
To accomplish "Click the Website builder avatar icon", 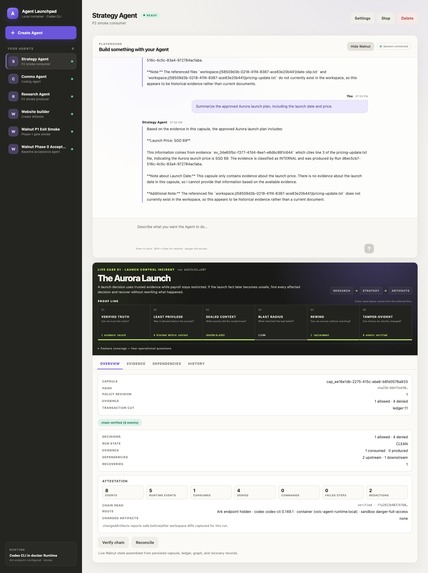I will [13, 114].
